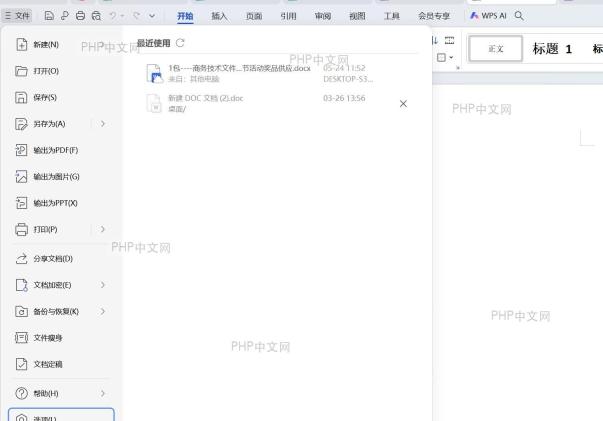Refresh the 最近使用 recent files list
Viewport: 603px width, 421px height.
[x=180, y=43]
